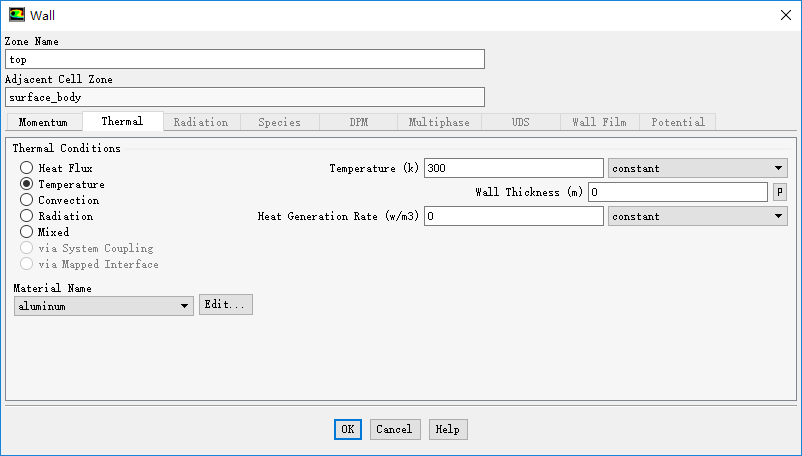Viewport: 802px width, 456px height.
Task: Select the Heat Flux radio button
Action: [x=27, y=168]
